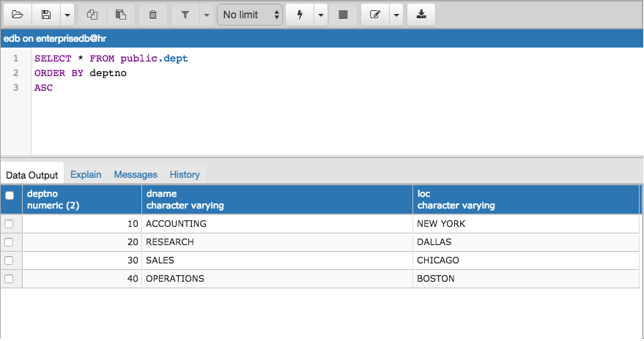644x341 pixels.
Task: Toggle the select-all checkbox in the header row
Action: [x=10, y=195]
